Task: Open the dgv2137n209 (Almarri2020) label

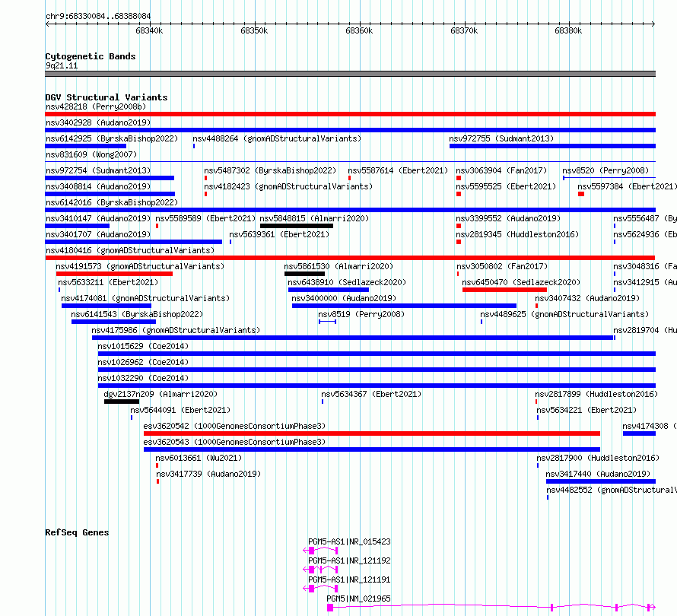Action: [161, 394]
